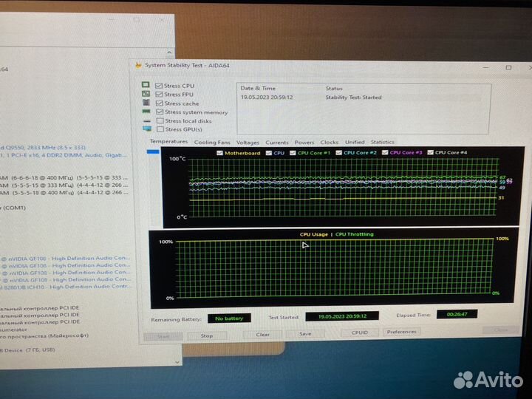Click the AIDA64 flame icon in title bar
Viewport: 532px width, 399px height.
tap(138, 65)
